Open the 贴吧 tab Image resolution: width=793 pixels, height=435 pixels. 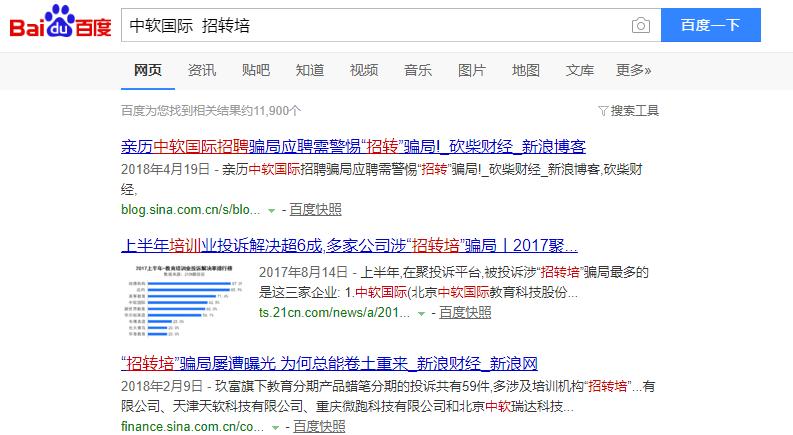256,70
